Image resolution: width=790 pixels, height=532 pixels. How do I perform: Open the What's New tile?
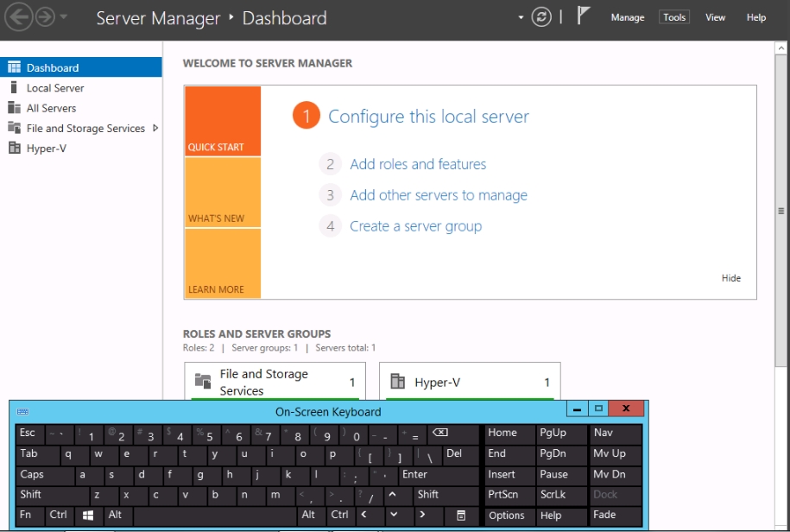[223, 193]
